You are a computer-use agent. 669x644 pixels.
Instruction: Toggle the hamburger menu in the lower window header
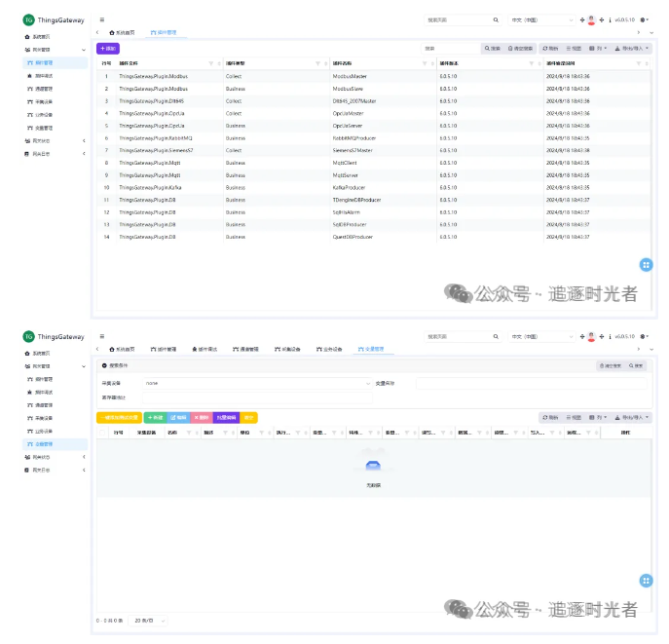coord(102,336)
